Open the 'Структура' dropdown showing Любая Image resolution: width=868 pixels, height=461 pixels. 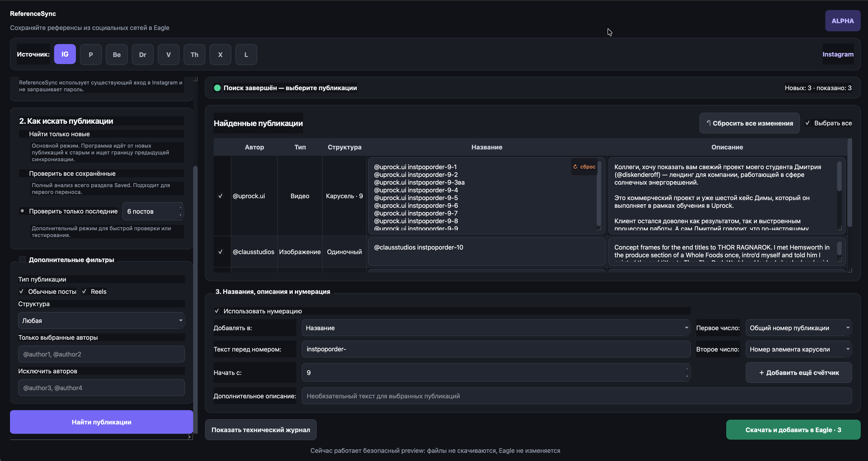[101, 320]
